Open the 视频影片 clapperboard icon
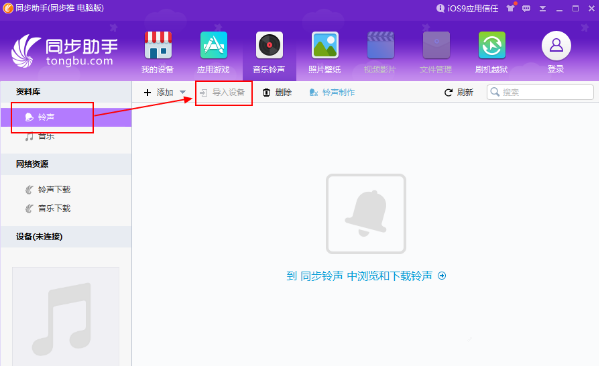Image resolution: width=599 pixels, height=366 pixels. (x=380, y=45)
